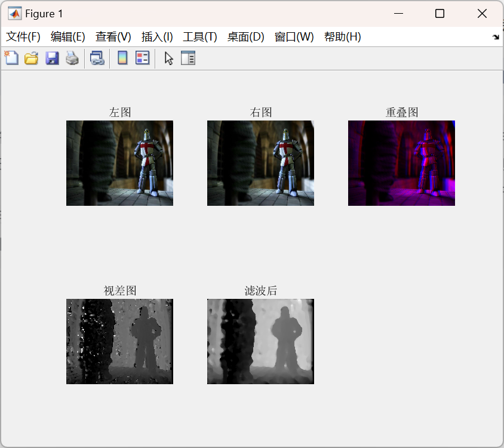Click the 滤波后 title text
Viewport: 504px width, 448px height.
click(261, 291)
